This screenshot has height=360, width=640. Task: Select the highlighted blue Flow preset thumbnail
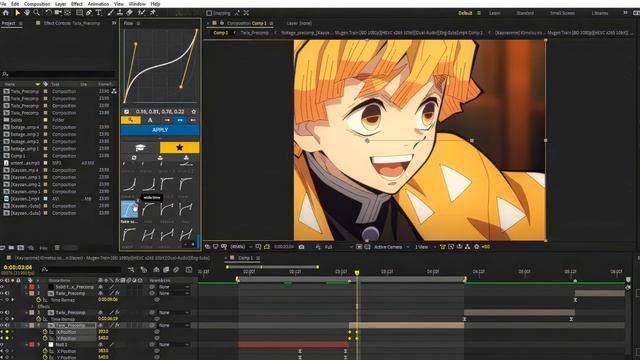tap(130, 209)
